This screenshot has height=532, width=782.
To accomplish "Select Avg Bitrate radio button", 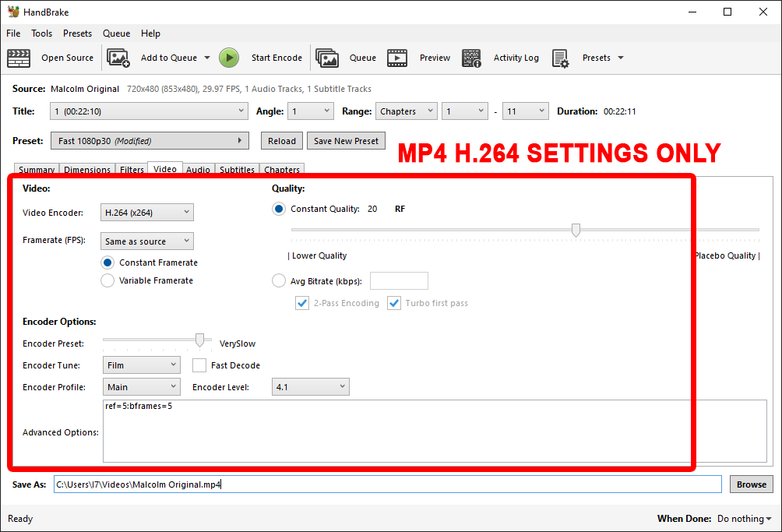I will (x=279, y=280).
